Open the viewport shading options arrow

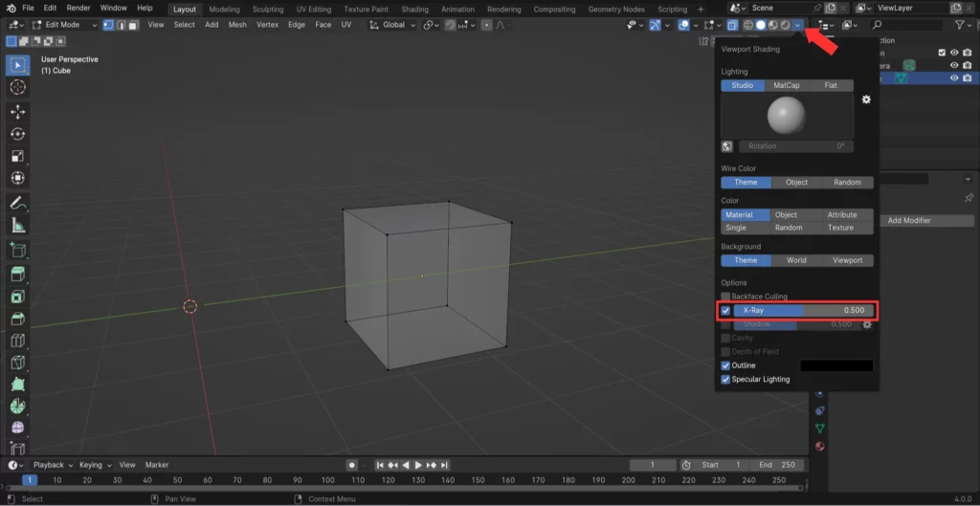[x=797, y=25]
